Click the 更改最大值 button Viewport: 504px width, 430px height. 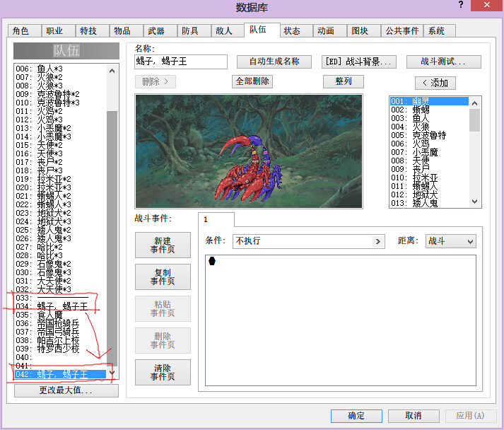point(66,390)
